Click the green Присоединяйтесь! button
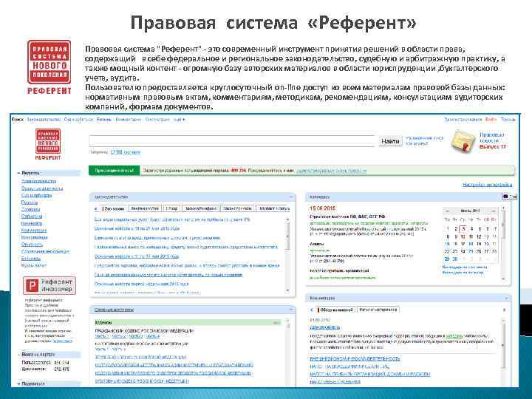 click(115, 171)
